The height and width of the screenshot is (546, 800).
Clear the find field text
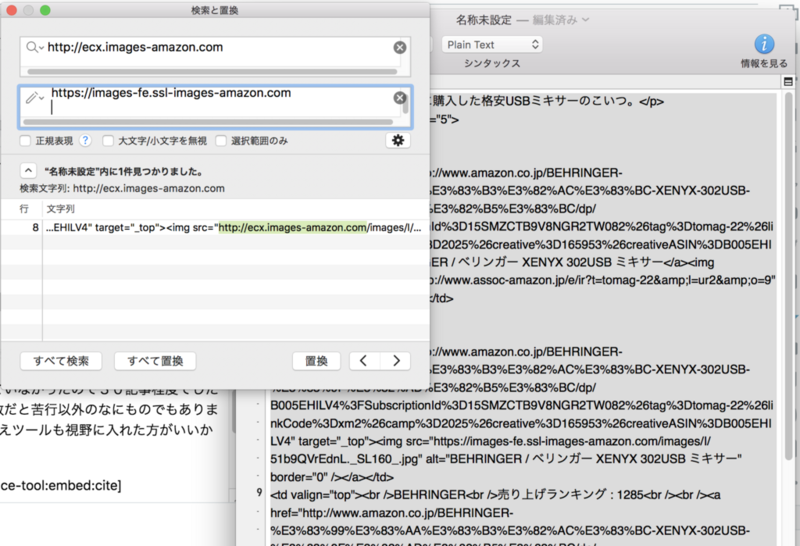click(x=400, y=47)
